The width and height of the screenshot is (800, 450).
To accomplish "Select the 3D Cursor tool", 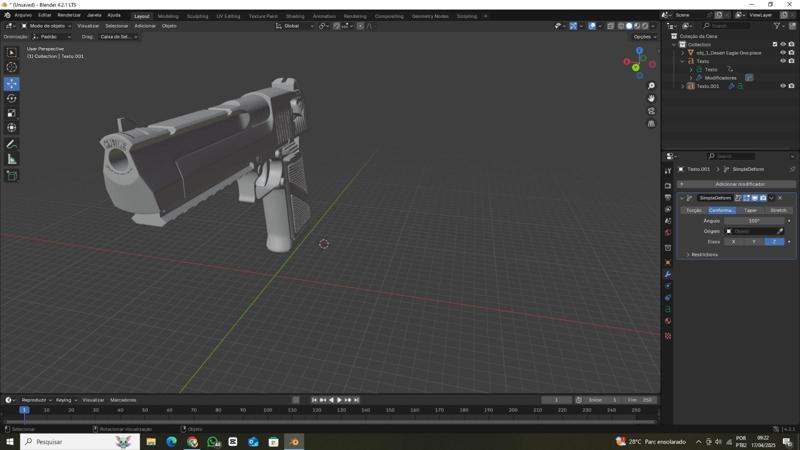I will click(12, 67).
